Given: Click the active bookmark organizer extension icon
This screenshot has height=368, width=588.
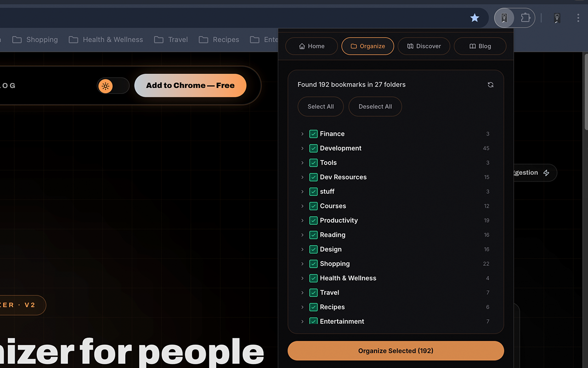Looking at the screenshot, I should point(504,18).
